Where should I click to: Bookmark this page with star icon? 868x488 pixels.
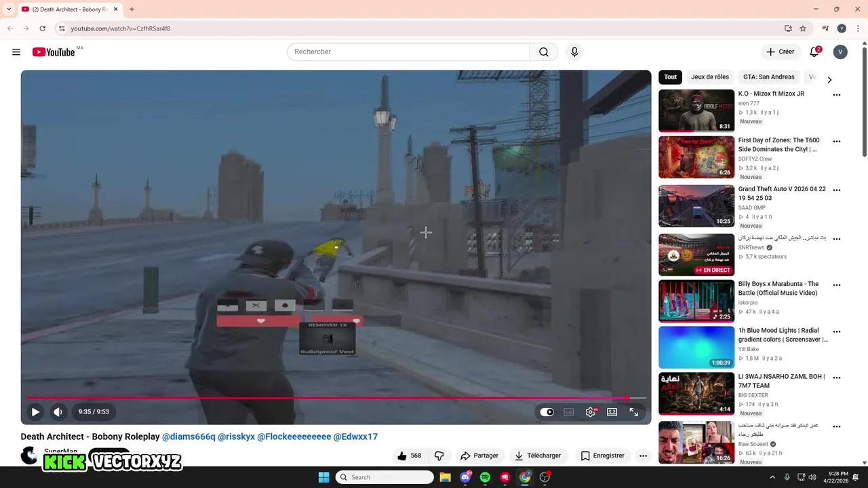[803, 28]
